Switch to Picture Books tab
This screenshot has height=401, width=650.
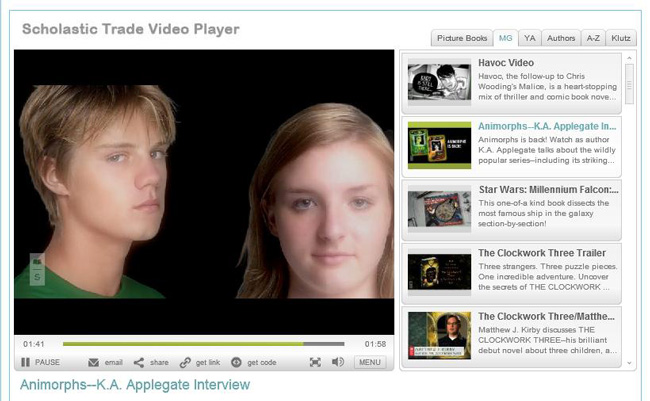(462, 38)
